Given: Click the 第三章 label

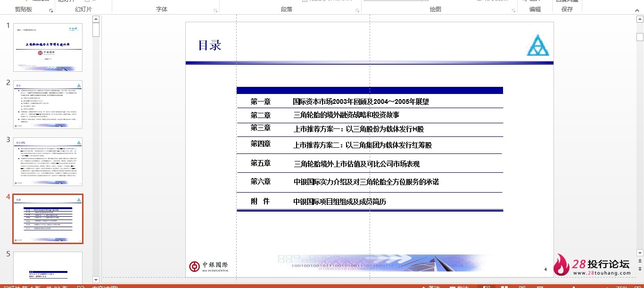Looking at the screenshot, I should [261, 127].
